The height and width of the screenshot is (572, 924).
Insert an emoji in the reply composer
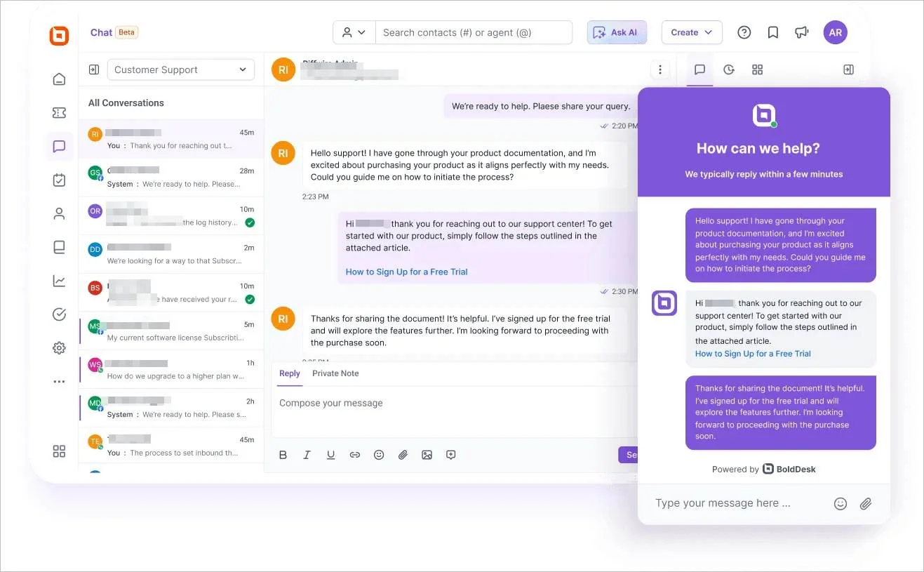(379, 454)
